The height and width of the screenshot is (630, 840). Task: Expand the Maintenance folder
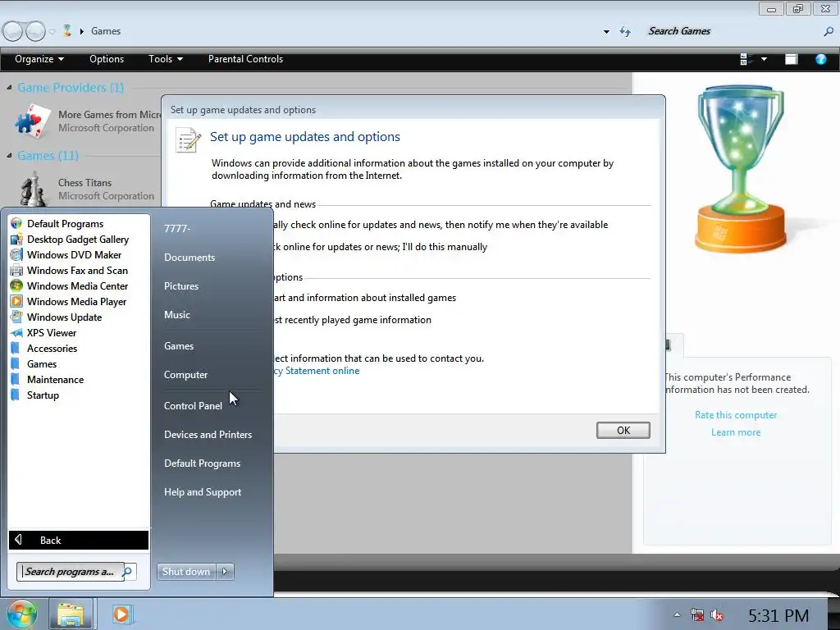(x=55, y=379)
